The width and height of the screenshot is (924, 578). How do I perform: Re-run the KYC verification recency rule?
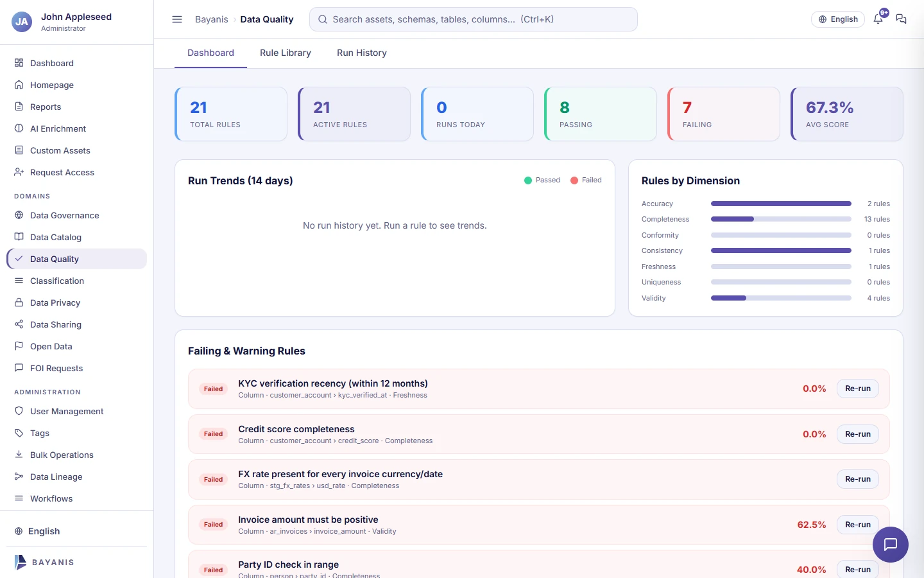point(858,389)
